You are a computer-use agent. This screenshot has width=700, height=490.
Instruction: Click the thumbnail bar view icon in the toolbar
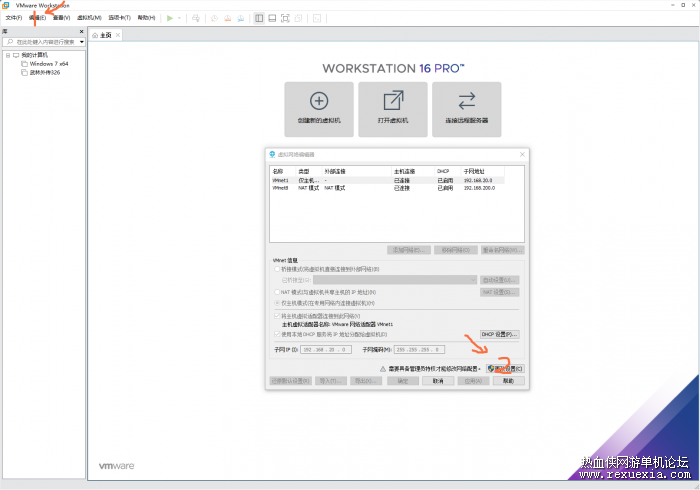(272, 18)
